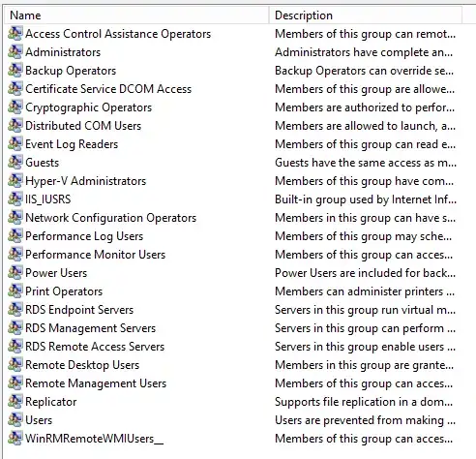Click the Performance Log Users group icon

[15, 236]
